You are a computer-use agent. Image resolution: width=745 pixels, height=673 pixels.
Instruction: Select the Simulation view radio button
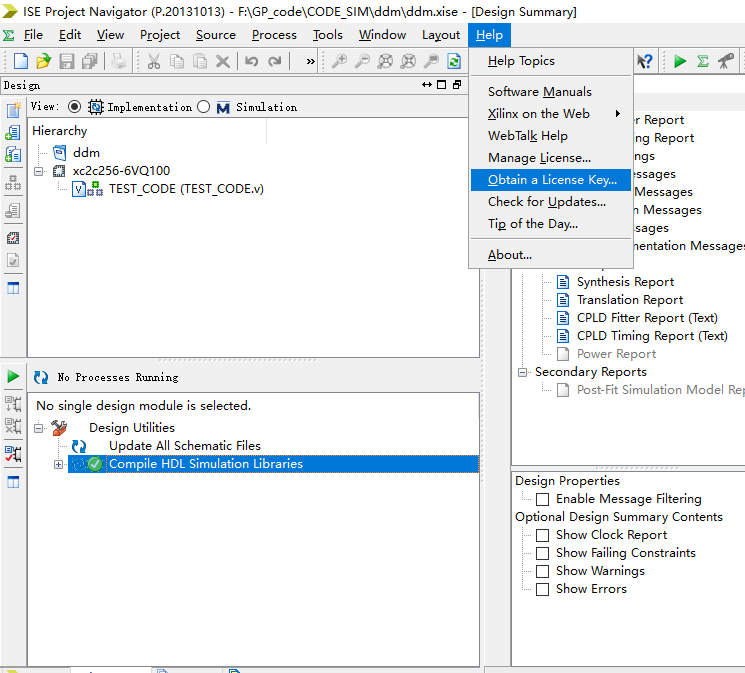coord(203,107)
